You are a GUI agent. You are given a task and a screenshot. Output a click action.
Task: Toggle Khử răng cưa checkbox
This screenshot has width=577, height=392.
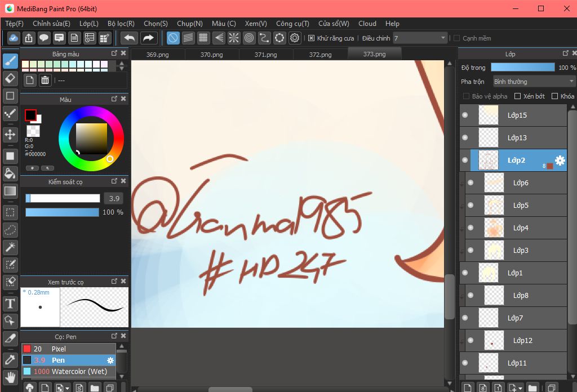pyautogui.click(x=311, y=38)
